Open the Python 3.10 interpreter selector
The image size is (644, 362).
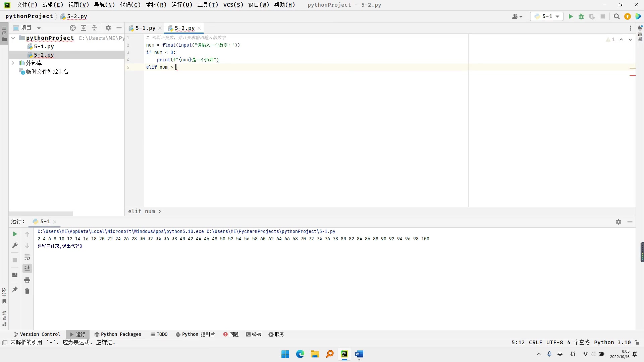[612, 342]
